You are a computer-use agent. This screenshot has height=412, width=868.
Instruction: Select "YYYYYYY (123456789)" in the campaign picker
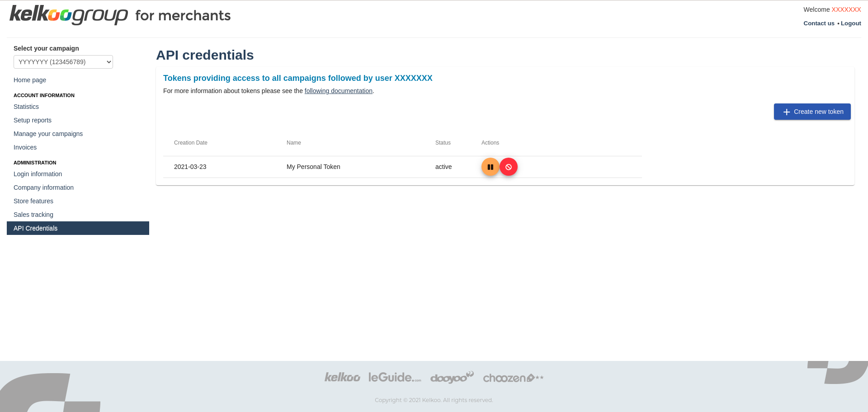(x=63, y=62)
